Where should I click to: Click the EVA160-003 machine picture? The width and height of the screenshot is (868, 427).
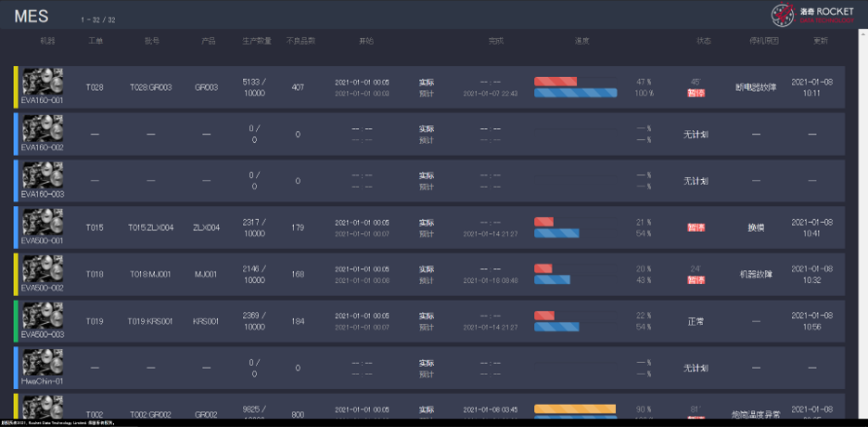point(43,175)
